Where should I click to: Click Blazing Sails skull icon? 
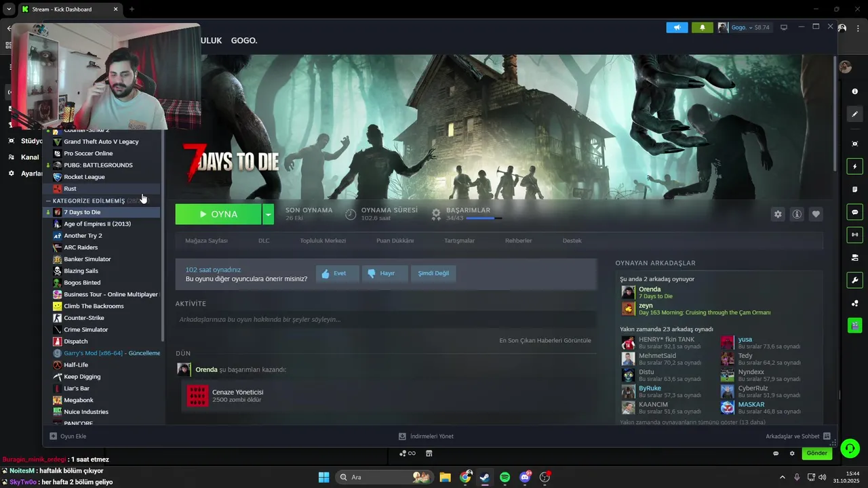[x=57, y=271]
